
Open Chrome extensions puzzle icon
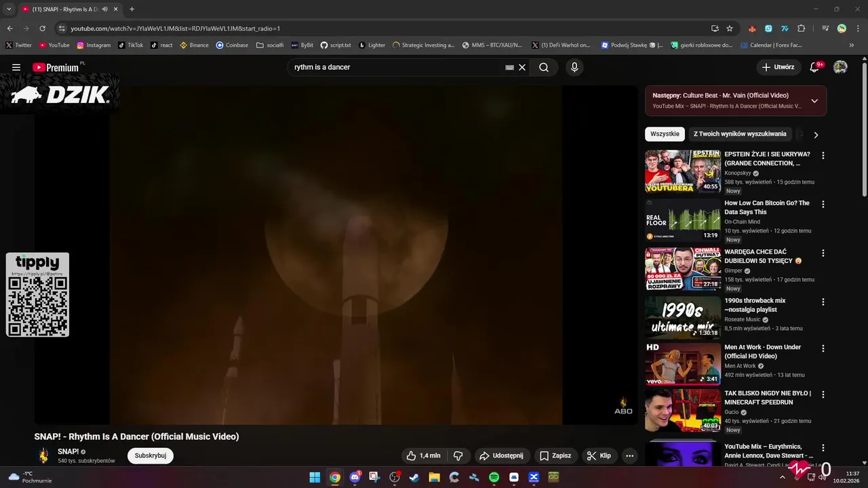[x=802, y=28]
